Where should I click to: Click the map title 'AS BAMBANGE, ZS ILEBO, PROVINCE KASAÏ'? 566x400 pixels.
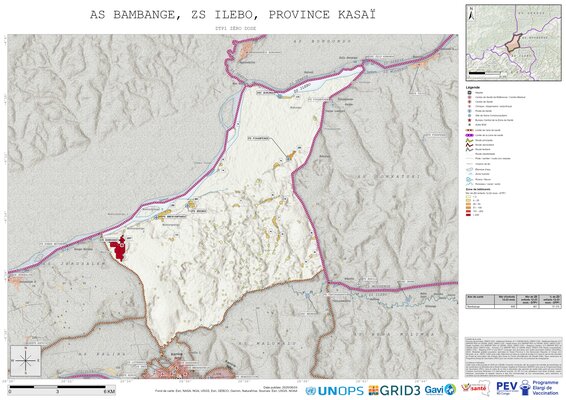coord(232,15)
